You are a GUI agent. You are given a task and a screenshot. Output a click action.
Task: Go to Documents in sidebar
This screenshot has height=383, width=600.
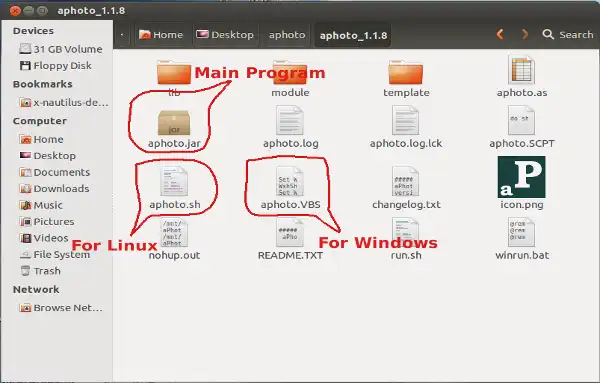55,172
